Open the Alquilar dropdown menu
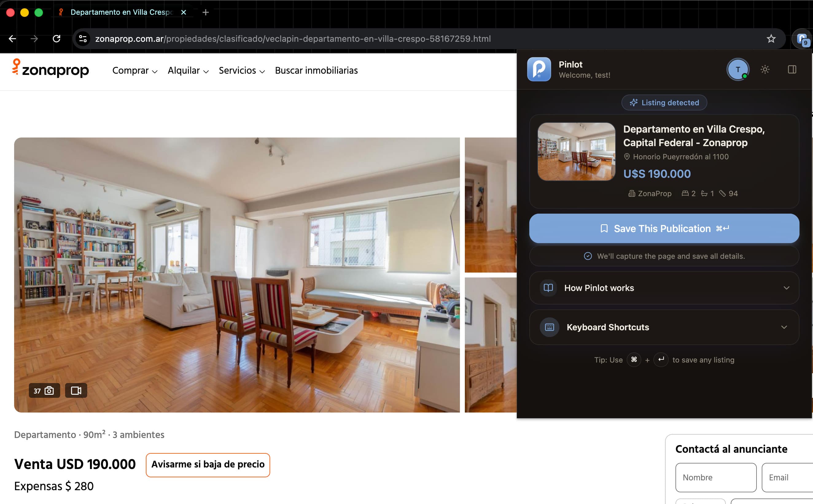Viewport: 813px width, 504px height. coord(188,71)
